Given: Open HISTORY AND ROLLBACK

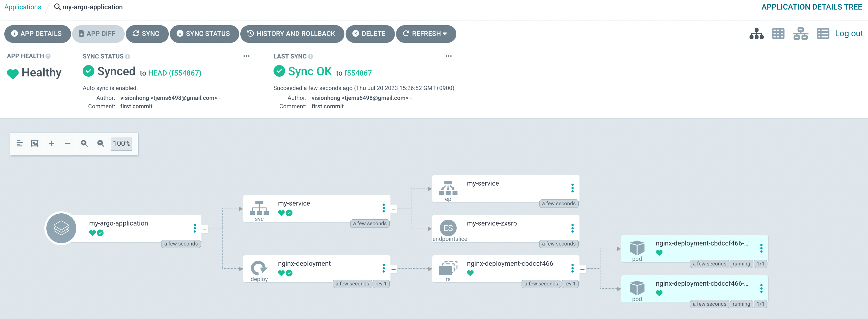Looking at the screenshot, I should point(292,34).
